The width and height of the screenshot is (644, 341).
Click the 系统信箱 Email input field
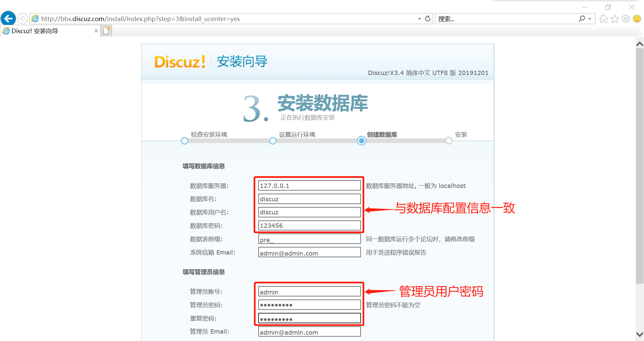pyautogui.click(x=309, y=252)
